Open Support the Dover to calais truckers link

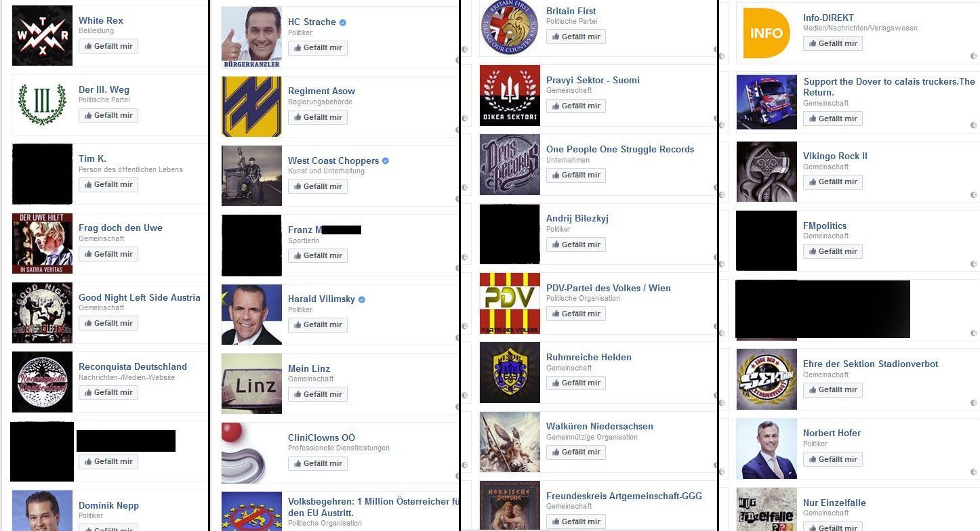pos(889,87)
